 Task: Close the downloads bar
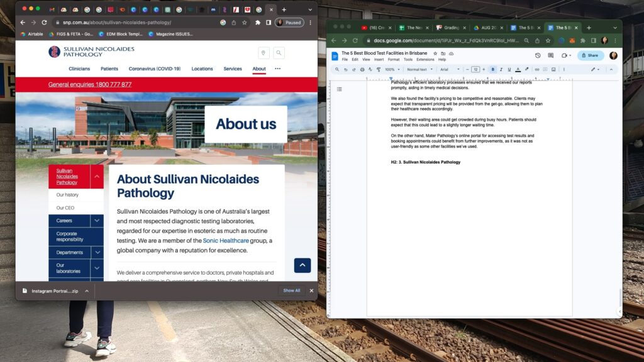coord(312,290)
